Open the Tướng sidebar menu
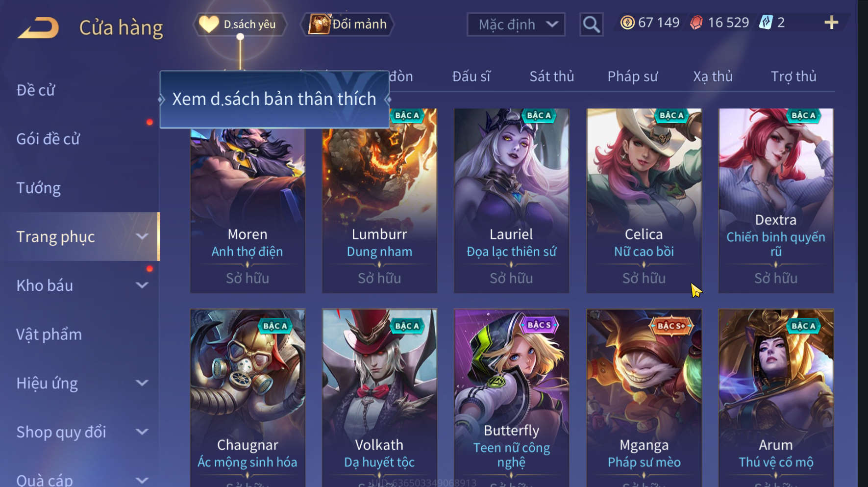The height and width of the screenshot is (487, 868). (x=39, y=188)
